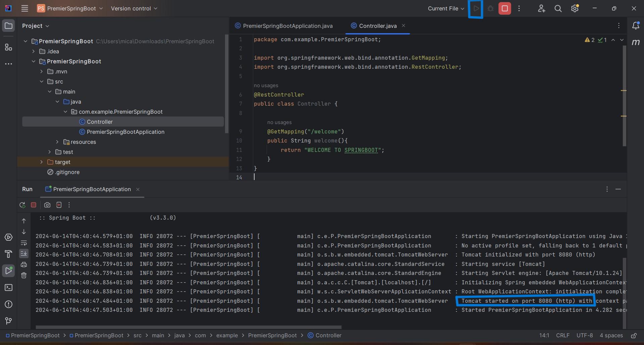The height and width of the screenshot is (345, 644).
Task: Open Current File run configuration dropdown
Action: coord(446,8)
